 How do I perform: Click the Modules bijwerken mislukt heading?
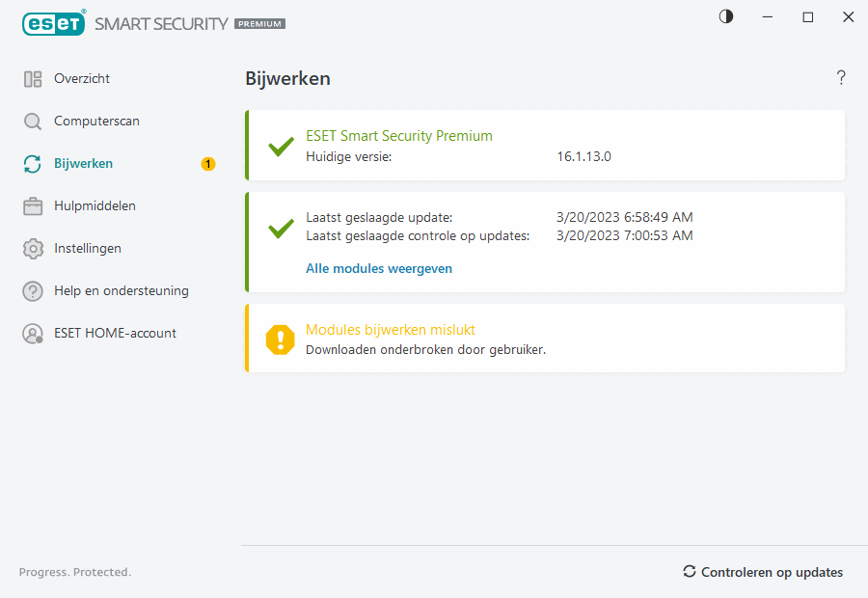click(x=390, y=330)
